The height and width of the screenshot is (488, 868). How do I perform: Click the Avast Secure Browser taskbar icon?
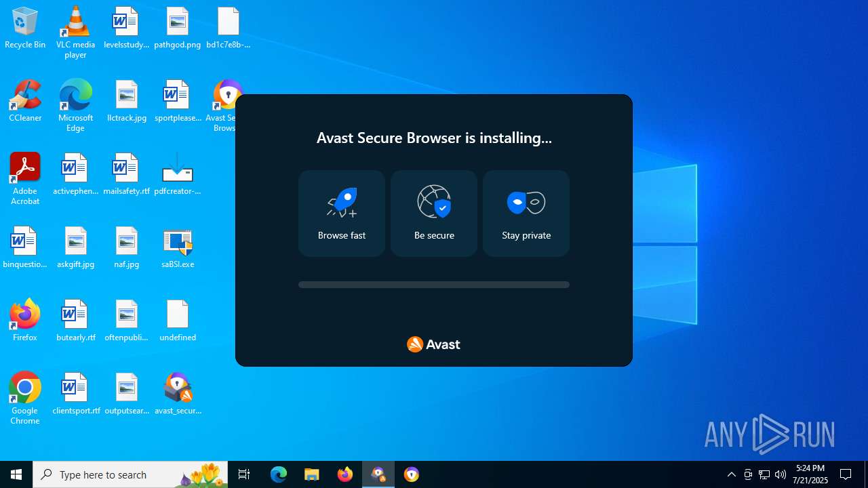click(x=412, y=474)
